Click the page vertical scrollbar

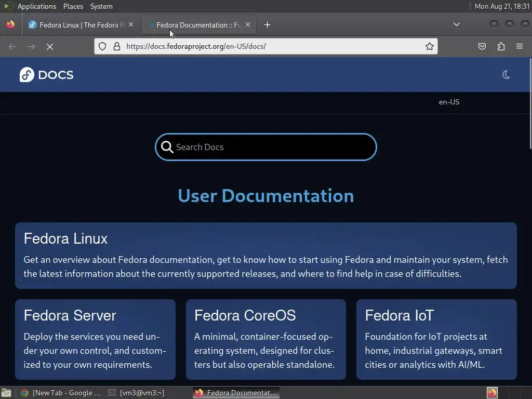tap(530, 103)
